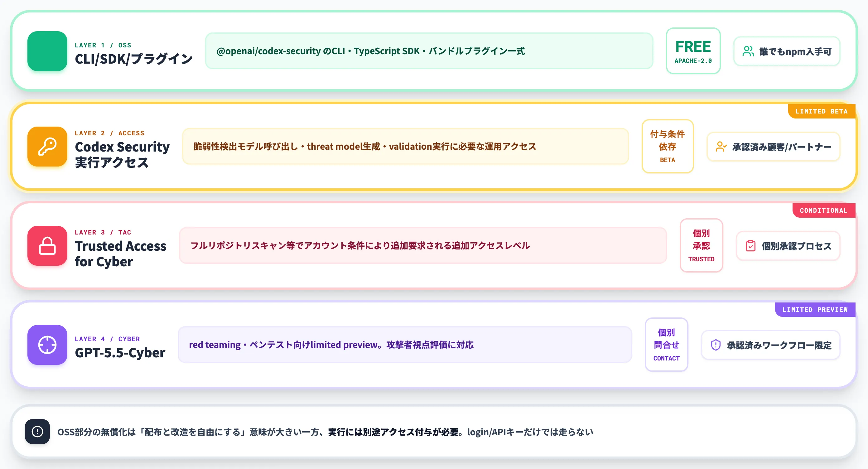Screen dimensions: 868x469
Task: Click the users icon beside 誰でもnpm入手可
Action: click(748, 51)
